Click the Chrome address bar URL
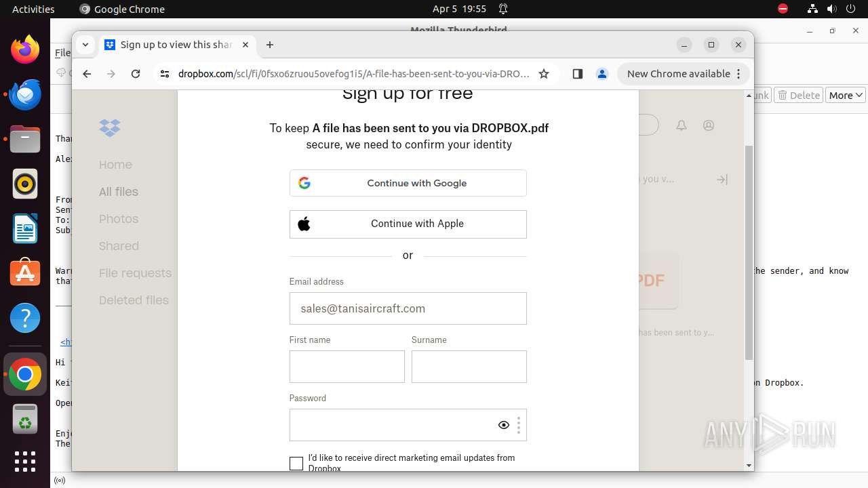This screenshot has width=868, height=488. (x=353, y=74)
